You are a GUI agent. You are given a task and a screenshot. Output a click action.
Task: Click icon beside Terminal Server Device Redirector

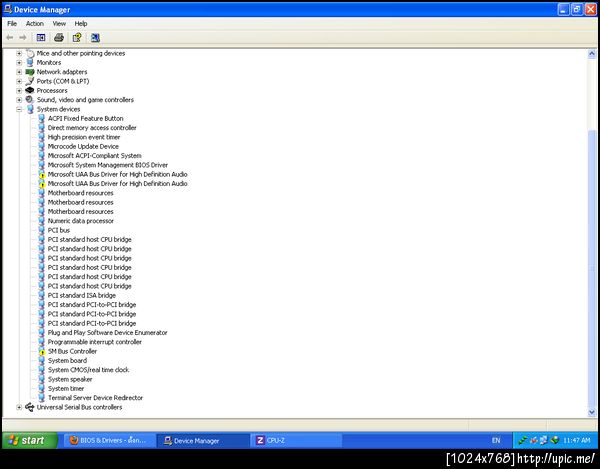click(x=41, y=398)
